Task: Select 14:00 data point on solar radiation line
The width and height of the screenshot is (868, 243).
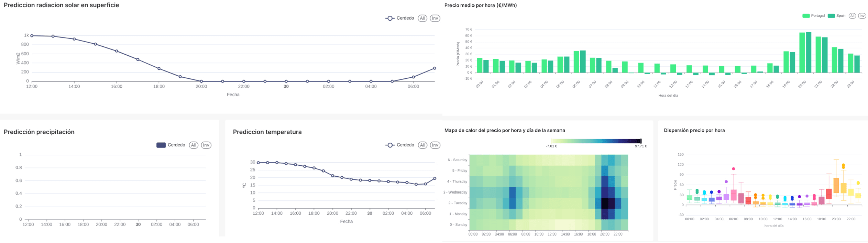Action: [x=74, y=39]
